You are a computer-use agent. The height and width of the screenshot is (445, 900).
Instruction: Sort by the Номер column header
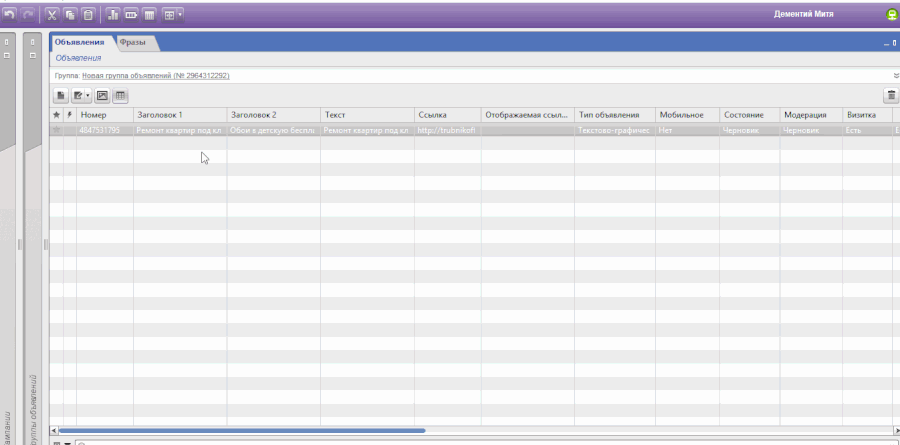105,115
